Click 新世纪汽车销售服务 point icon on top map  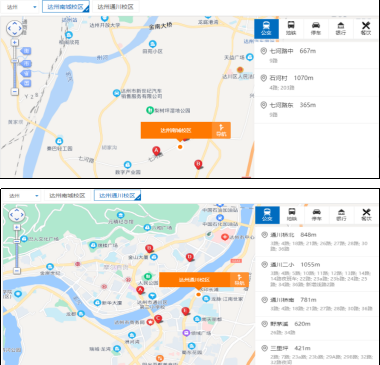tap(116, 93)
